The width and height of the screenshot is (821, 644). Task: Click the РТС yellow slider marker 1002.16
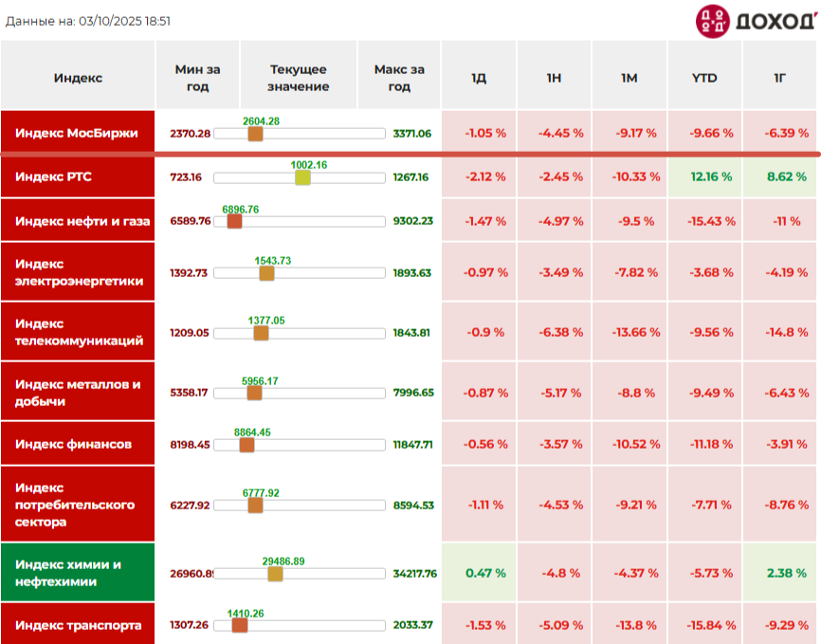pyautogui.click(x=302, y=177)
